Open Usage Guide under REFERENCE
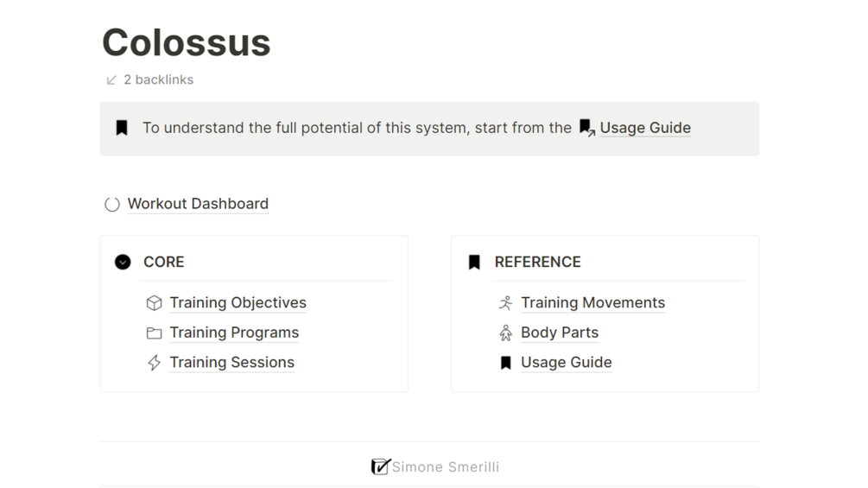868x488 pixels. (566, 363)
